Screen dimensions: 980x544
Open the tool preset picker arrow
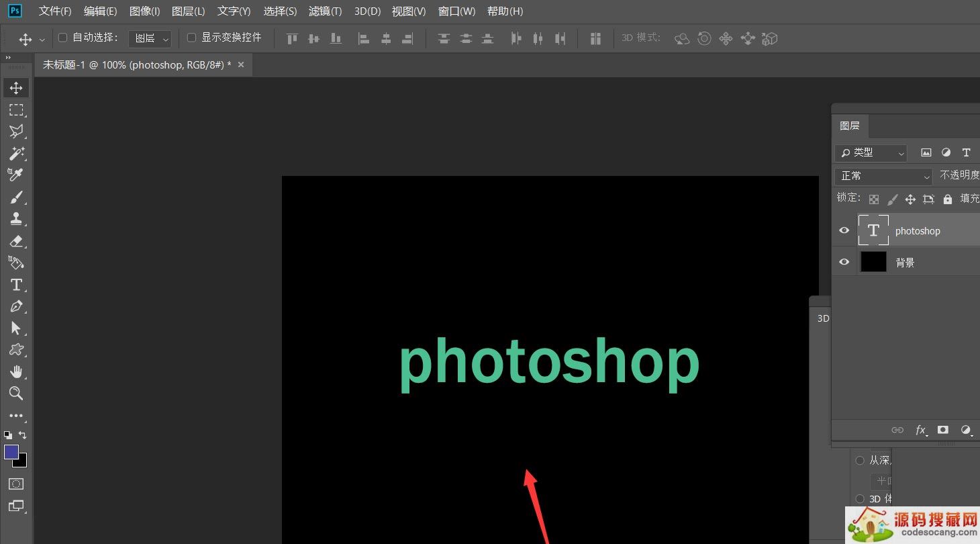click(42, 40)
